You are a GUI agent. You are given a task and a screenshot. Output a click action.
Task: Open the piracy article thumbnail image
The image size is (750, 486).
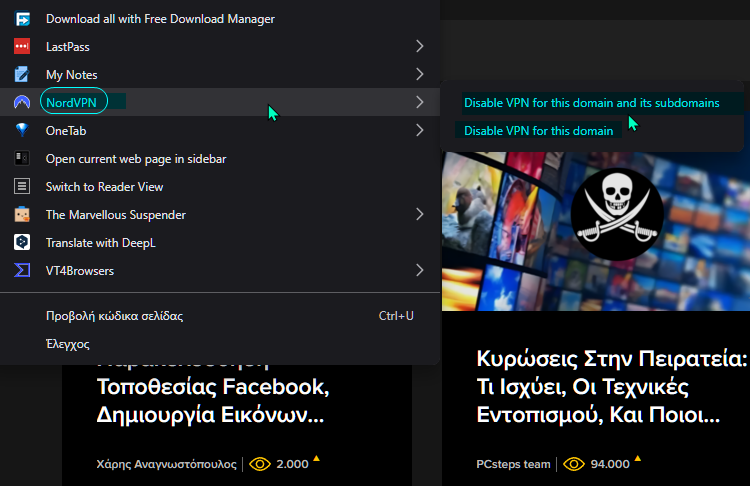click(596, 232)
